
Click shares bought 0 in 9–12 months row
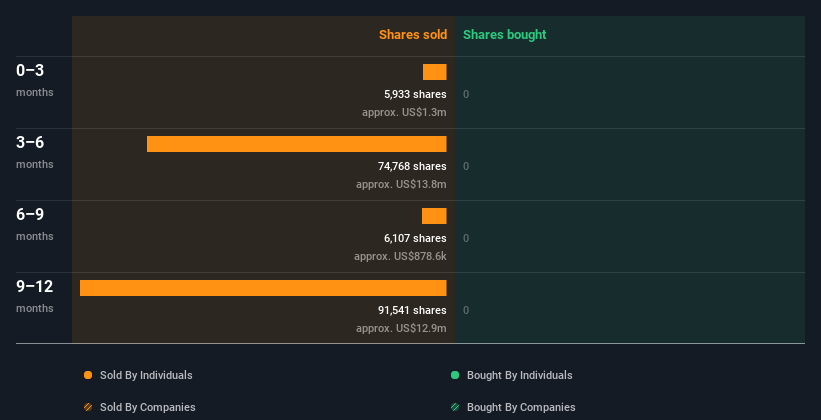tap(466, 310)
